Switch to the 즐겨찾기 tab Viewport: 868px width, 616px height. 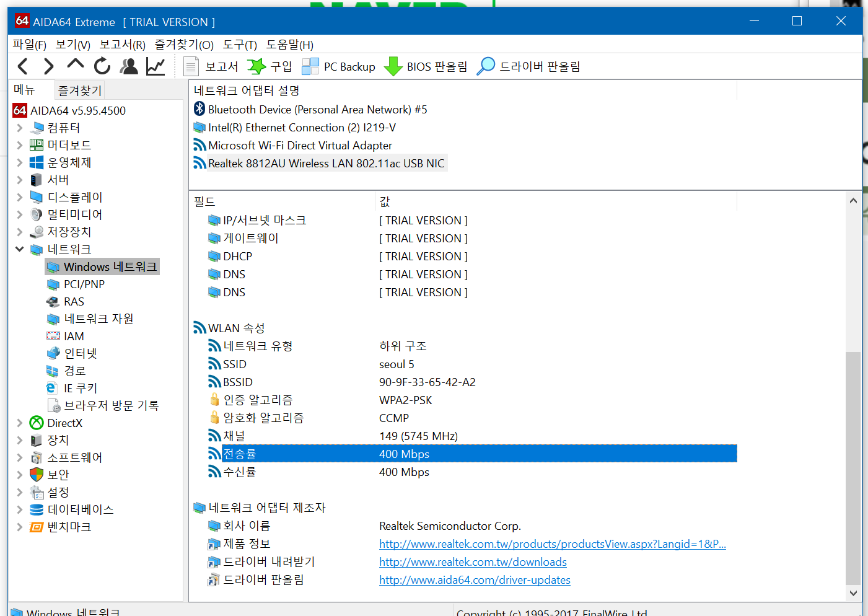click(79, 90)
